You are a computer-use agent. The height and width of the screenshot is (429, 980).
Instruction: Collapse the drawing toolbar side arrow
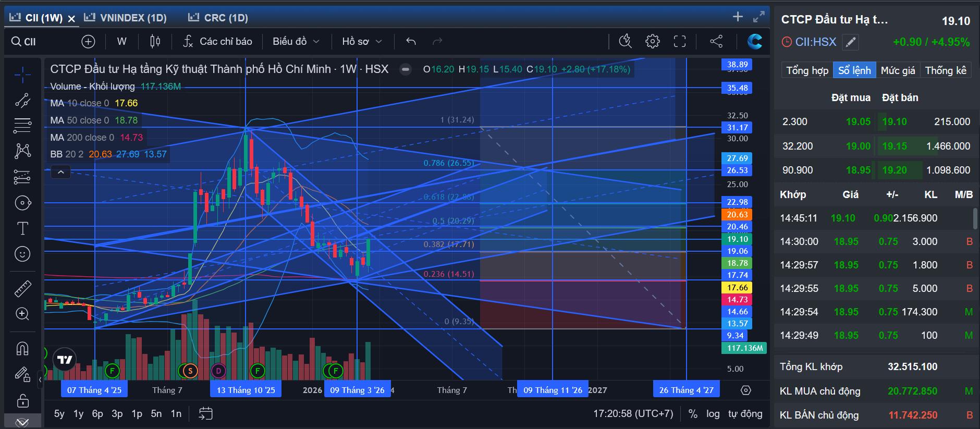(x=40, y=379)
